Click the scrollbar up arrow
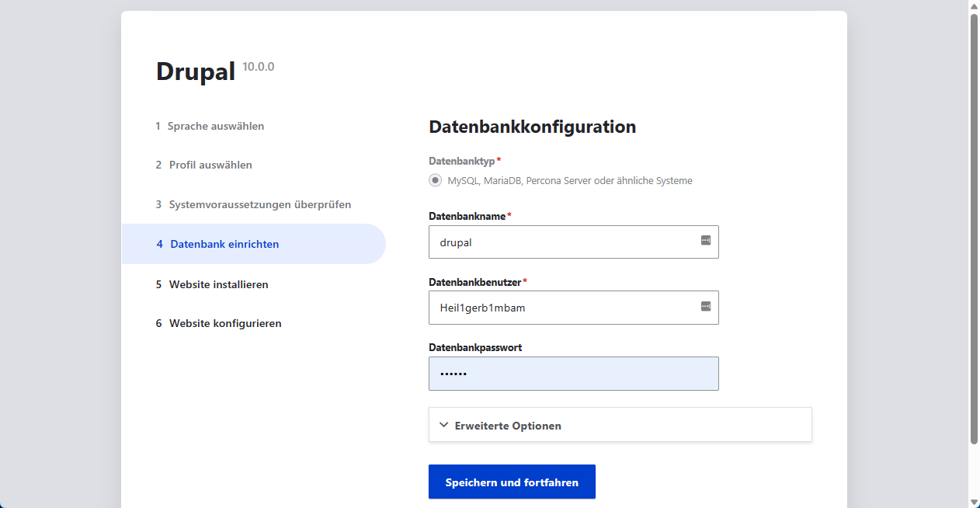The image size is (980, 508). [x=973, y=6]
